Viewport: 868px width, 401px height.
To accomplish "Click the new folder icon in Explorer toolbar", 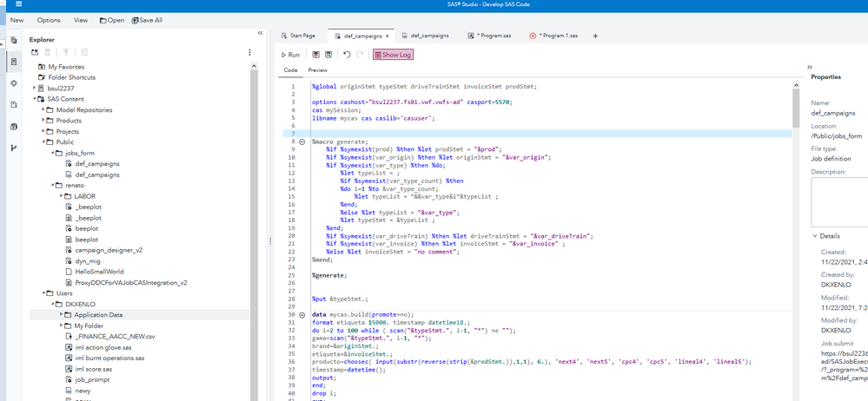I will click(35, 53).
